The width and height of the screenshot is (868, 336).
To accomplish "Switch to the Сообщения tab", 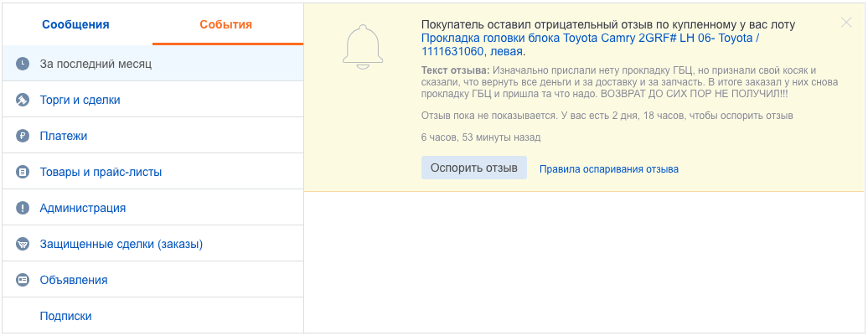I will pos(76,24).
